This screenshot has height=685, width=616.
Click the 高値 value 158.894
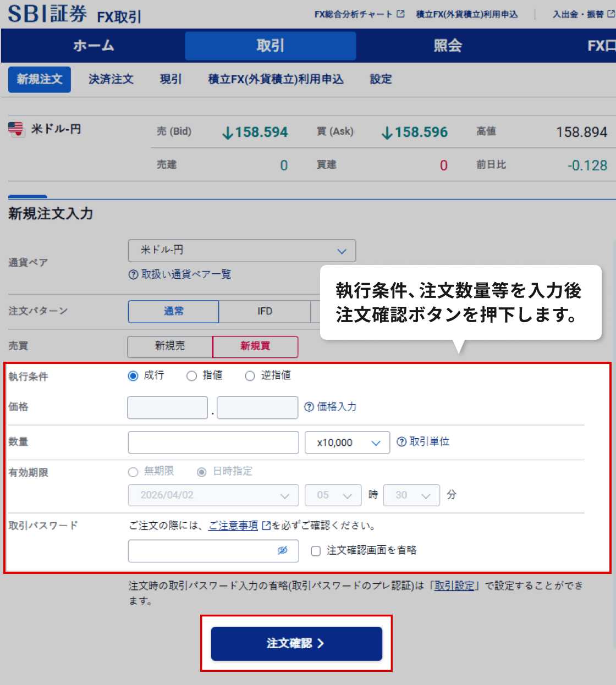(x=581, y=132)
